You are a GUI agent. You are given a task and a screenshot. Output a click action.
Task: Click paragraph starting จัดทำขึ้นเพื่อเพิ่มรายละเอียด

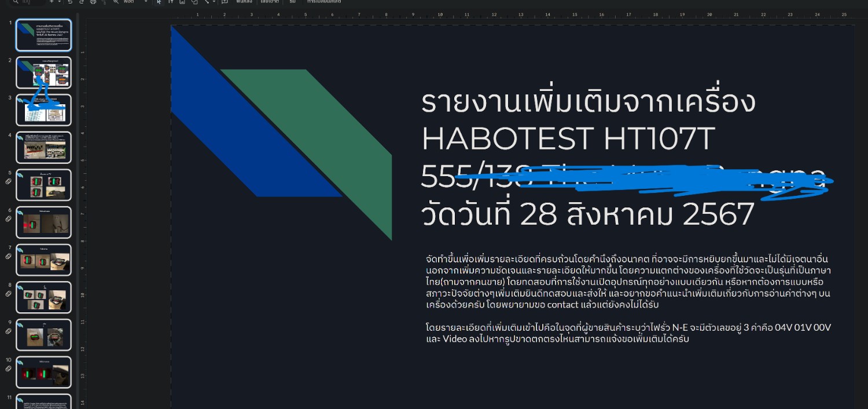pyautogui.click(x=628, y=282)
